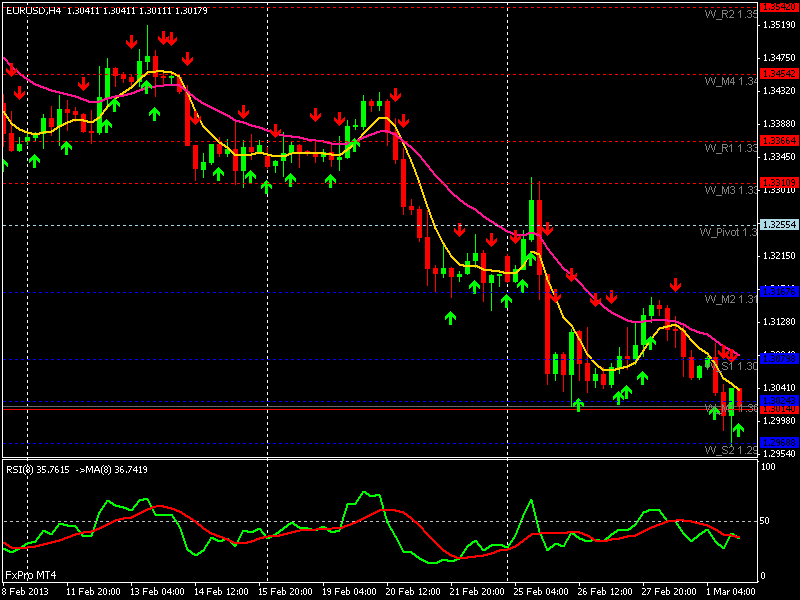800x600 pixels.
Task: Click the EURUSD,H4 chart title text
Action: click(34, 10)
